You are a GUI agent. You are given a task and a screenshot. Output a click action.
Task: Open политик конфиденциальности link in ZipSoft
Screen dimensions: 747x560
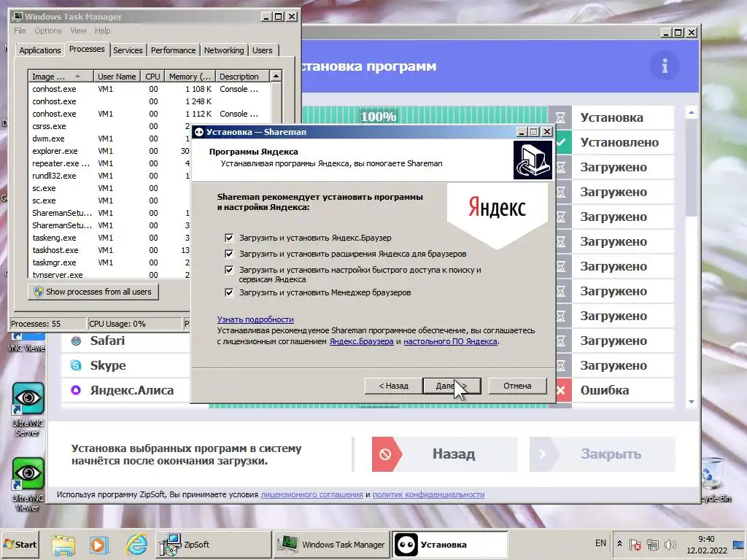tap(428, 495)
